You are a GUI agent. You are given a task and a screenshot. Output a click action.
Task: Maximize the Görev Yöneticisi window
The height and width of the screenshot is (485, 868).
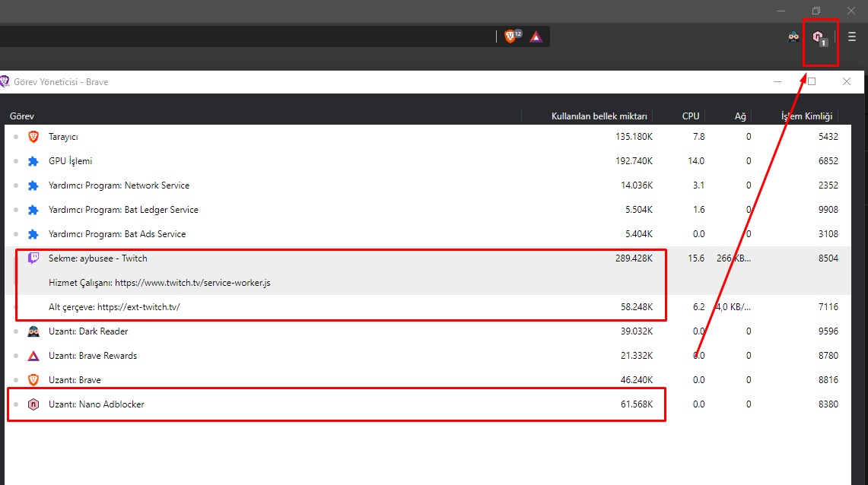(812, 81)
